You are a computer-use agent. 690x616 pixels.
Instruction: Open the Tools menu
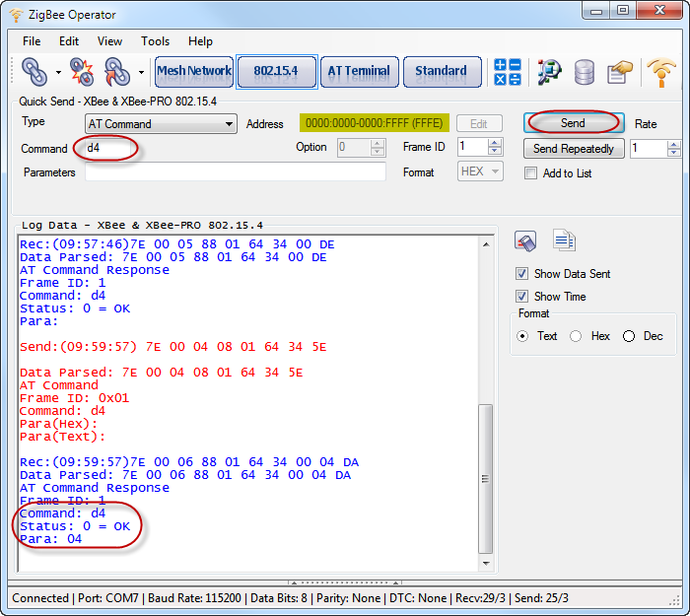tap(155, 41)
